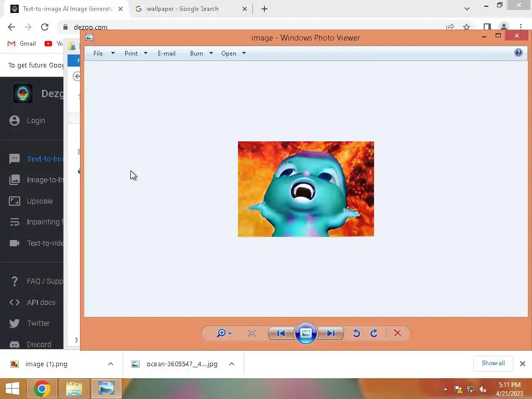Rotate image clockwise
This screenshot has width=532, height=399.
(374, 333)
